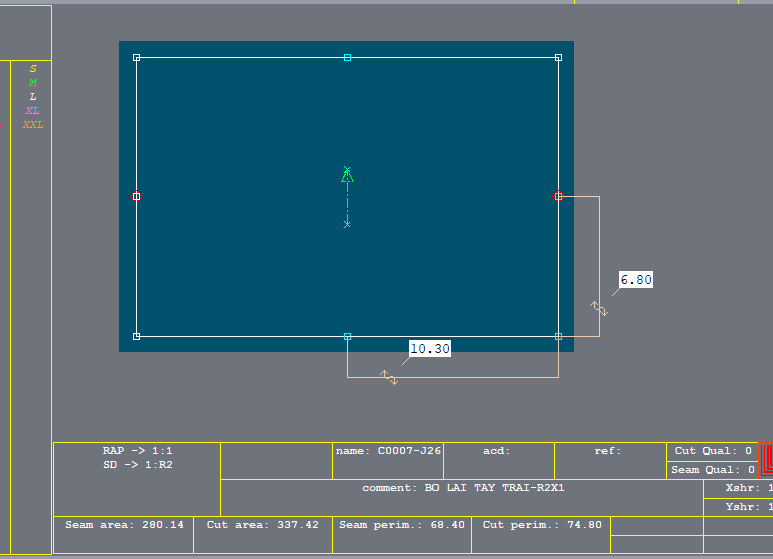
Task: Select cyan midpoint on top edge
Action: [x=348, y=58]
